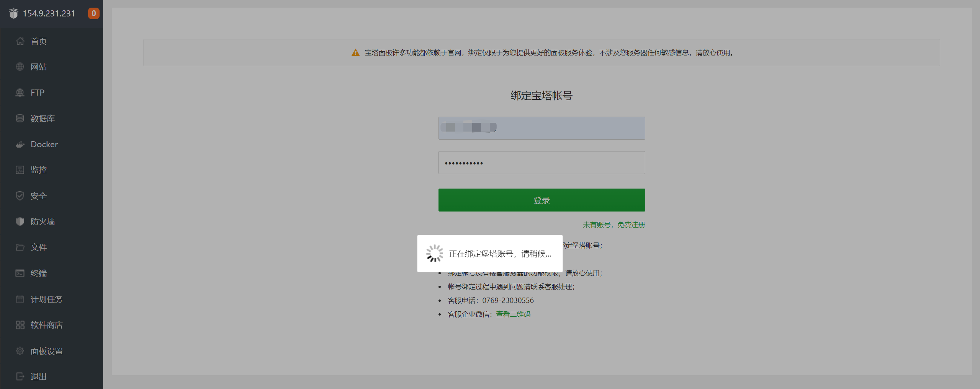980x389 pixels.
Task: Click the shield check icon for 安全
Action: [x=20, y=196]
